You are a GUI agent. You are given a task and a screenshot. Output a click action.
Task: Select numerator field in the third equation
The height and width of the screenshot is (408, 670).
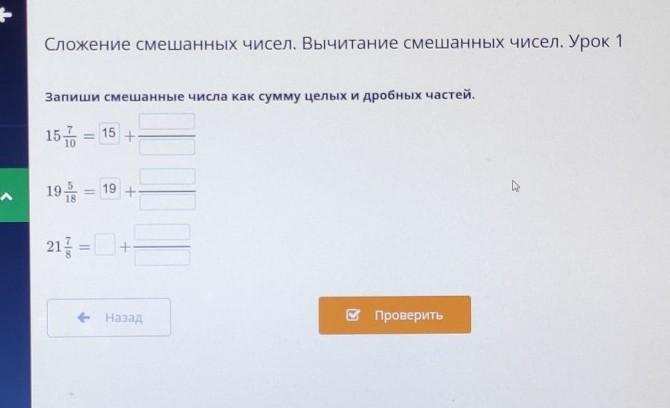pyautogui.click(x=162, y=232)
